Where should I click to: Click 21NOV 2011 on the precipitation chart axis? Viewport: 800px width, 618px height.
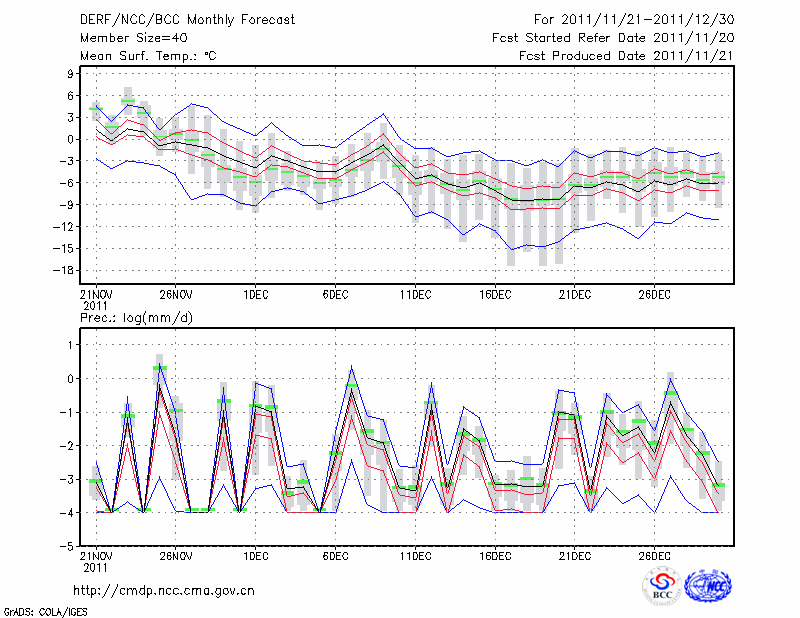(x=96, y=560)
